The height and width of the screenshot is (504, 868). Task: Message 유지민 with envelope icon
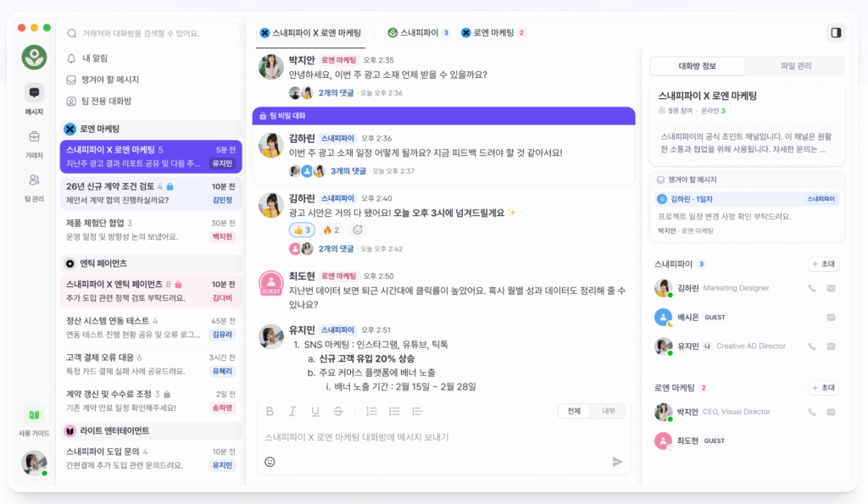(x=831, y=346)
